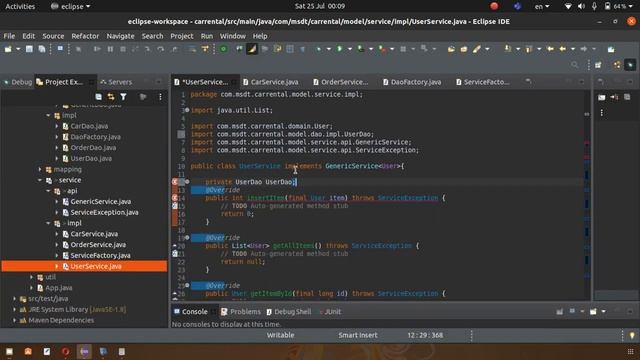Open the New wizard dropdown arrow

(18, 49)
